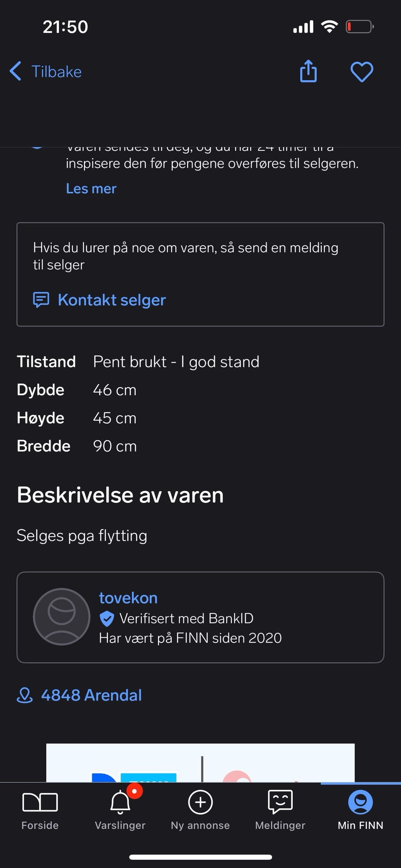Open the tovekon username link
Image resolution: width=401 pixels, height=868 pixels.
click(x=128, y=598)
